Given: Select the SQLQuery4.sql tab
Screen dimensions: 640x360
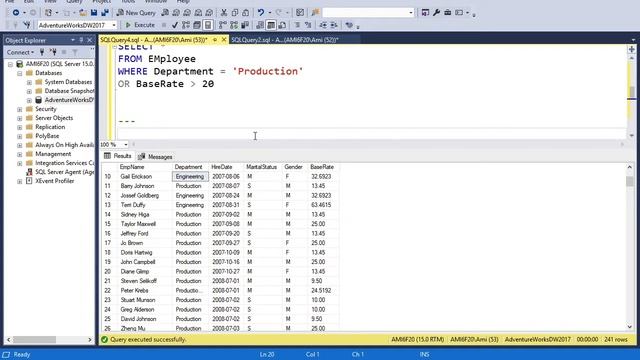Looking at the screenshot, I should click(x=154, y=40).
